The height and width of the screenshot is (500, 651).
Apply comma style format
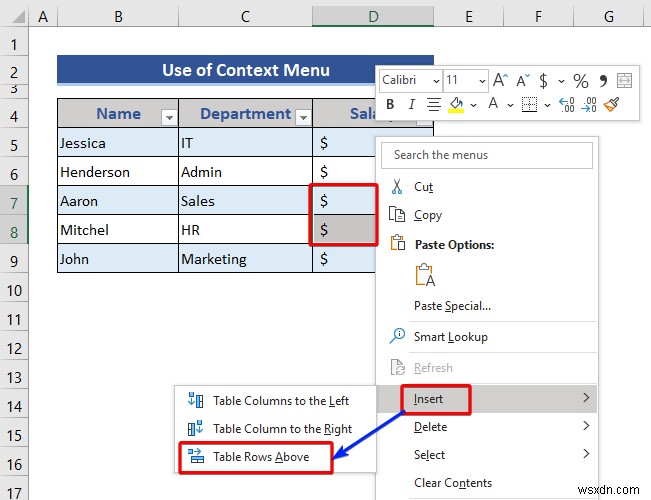click(x=603, y=80)
